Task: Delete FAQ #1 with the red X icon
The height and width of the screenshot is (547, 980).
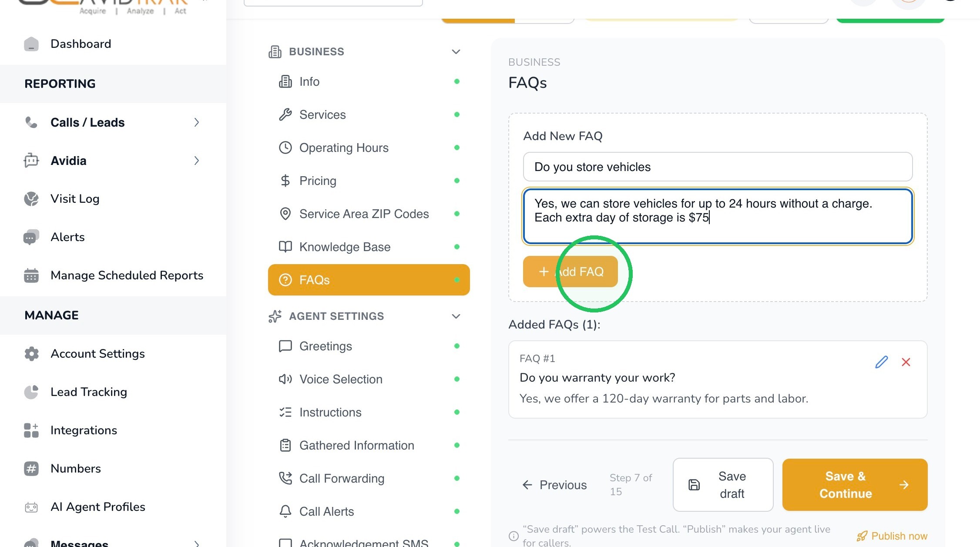Action: [x=906, y=362]
